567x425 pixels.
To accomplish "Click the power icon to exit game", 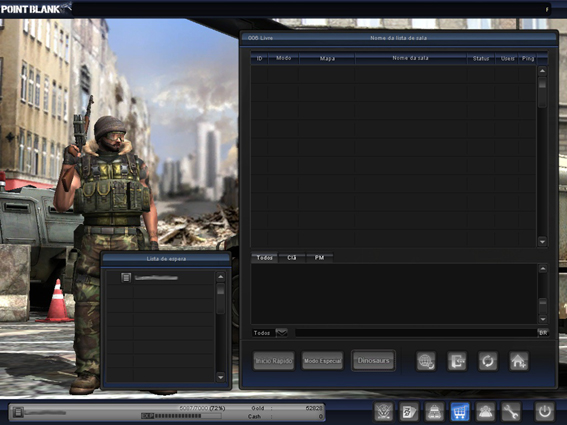I will (x=545, y=412).
